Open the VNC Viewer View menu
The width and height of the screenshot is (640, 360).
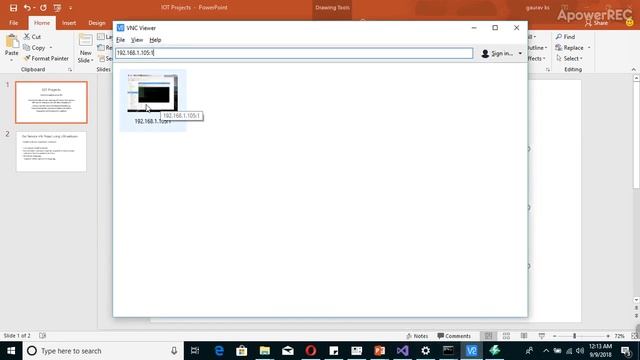click(137, 40)
